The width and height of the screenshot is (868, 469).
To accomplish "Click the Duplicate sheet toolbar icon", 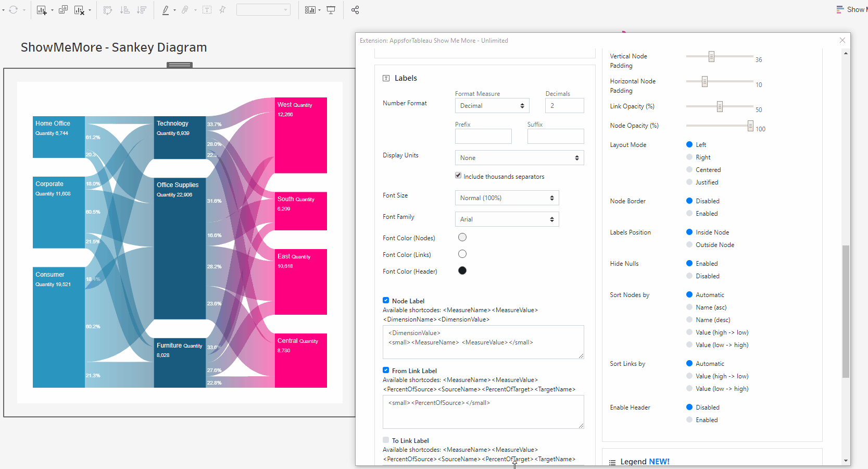I will pyautogui.click(x=63, y=10).
